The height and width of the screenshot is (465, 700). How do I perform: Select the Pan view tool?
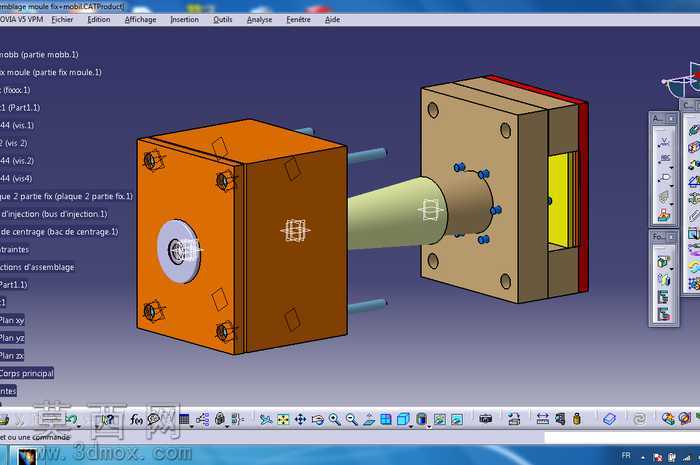300,419
